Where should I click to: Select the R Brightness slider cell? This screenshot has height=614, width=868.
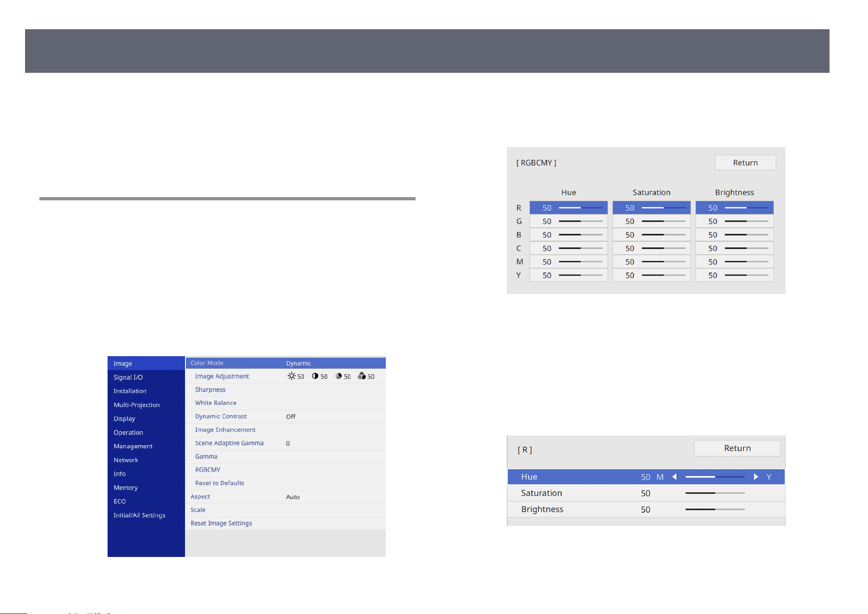coord(734,208)
